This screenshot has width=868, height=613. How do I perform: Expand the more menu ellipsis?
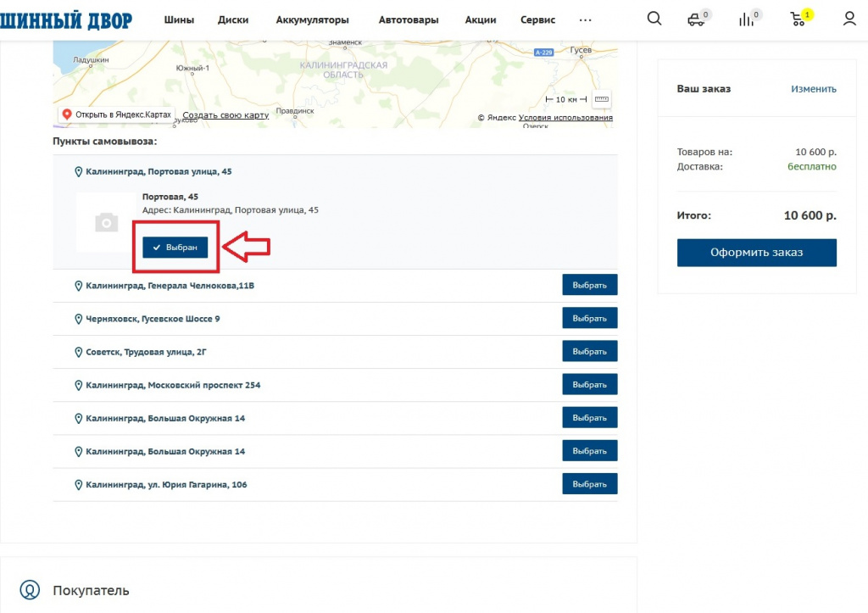tap(585, 20)
